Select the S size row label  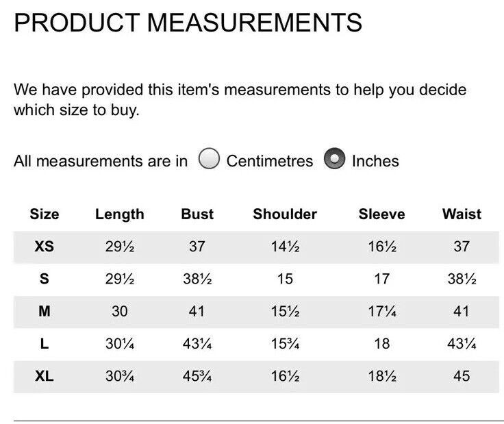pyautogui.click(x=45, y=279)
